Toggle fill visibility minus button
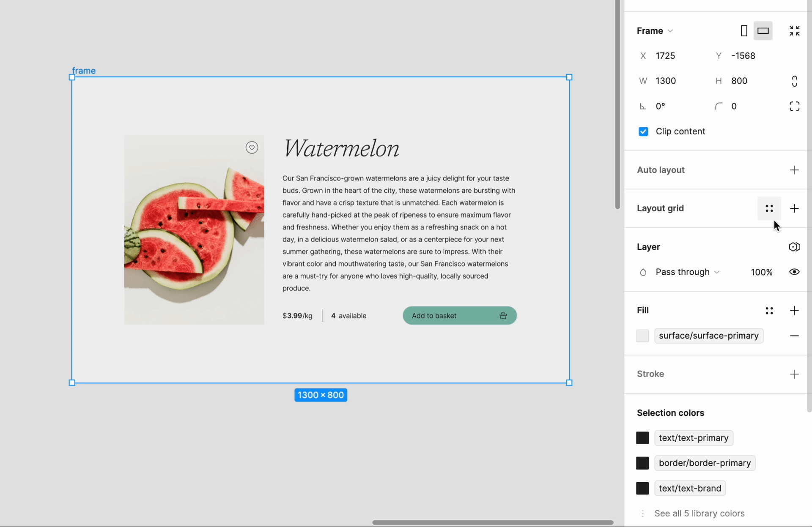This screenshot has width=812, height=527. click(x=795, y=336)
